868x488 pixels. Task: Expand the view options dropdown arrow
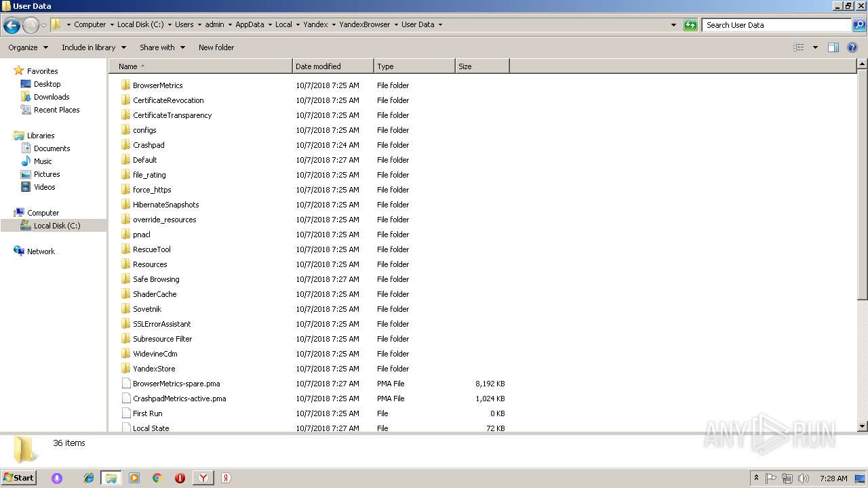[x=815, y=47]
